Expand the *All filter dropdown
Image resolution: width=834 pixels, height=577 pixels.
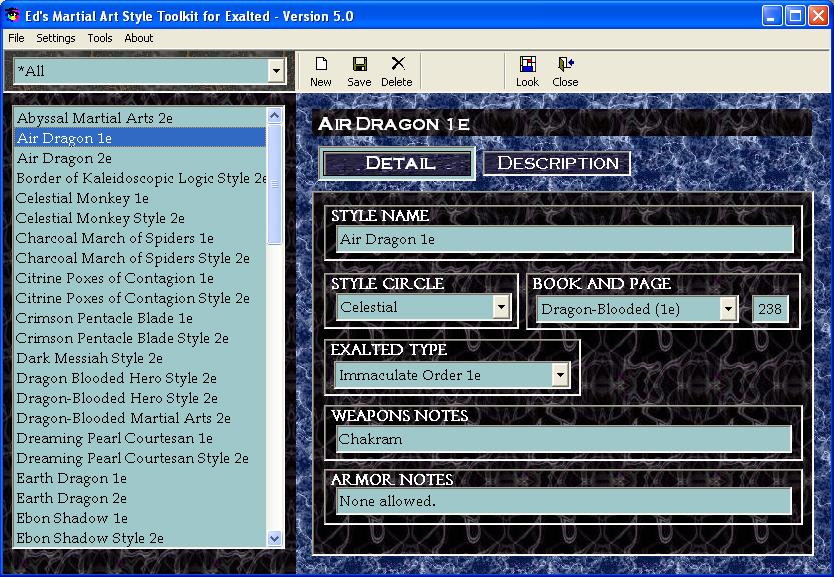point(276,70)
